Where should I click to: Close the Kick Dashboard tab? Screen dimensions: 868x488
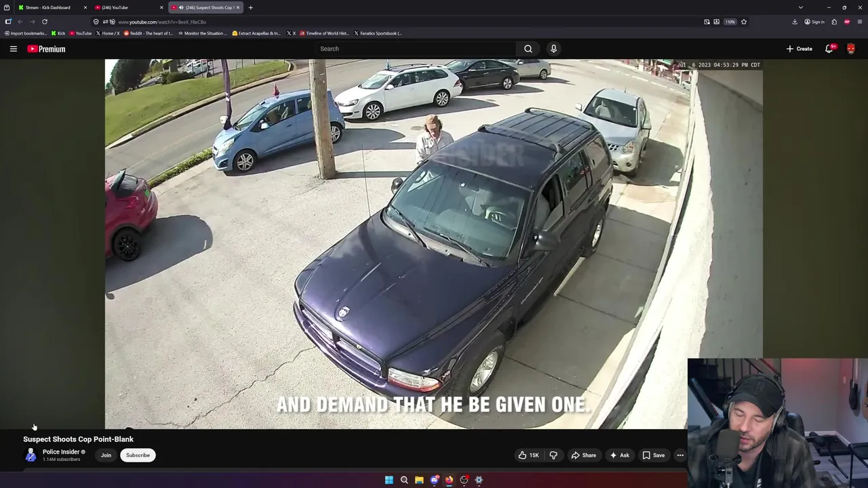[x=85, y=7]
